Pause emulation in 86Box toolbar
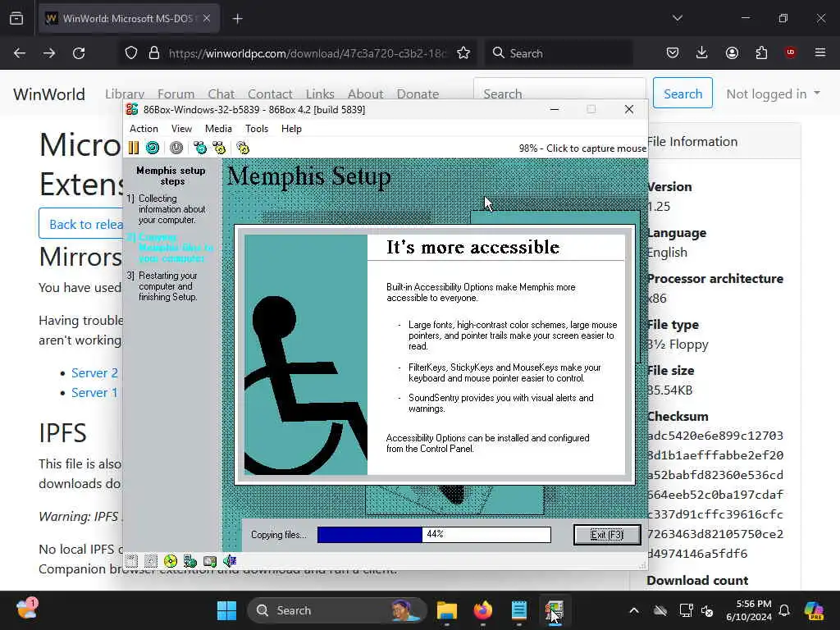Screen dimensions: 840x630 tap(134, 148)
